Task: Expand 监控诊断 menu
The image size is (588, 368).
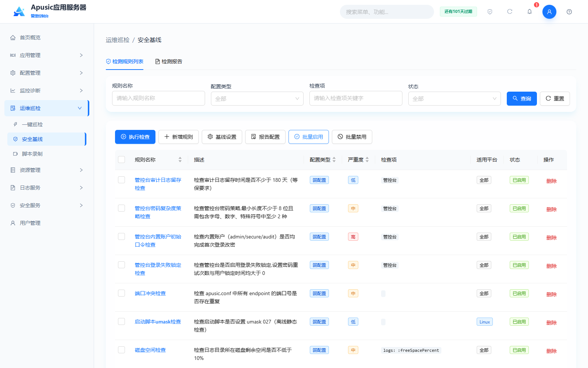Action: pos(47,91)
